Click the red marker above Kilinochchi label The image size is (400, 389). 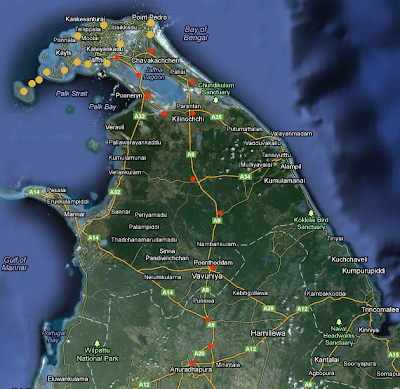(193, 113)
